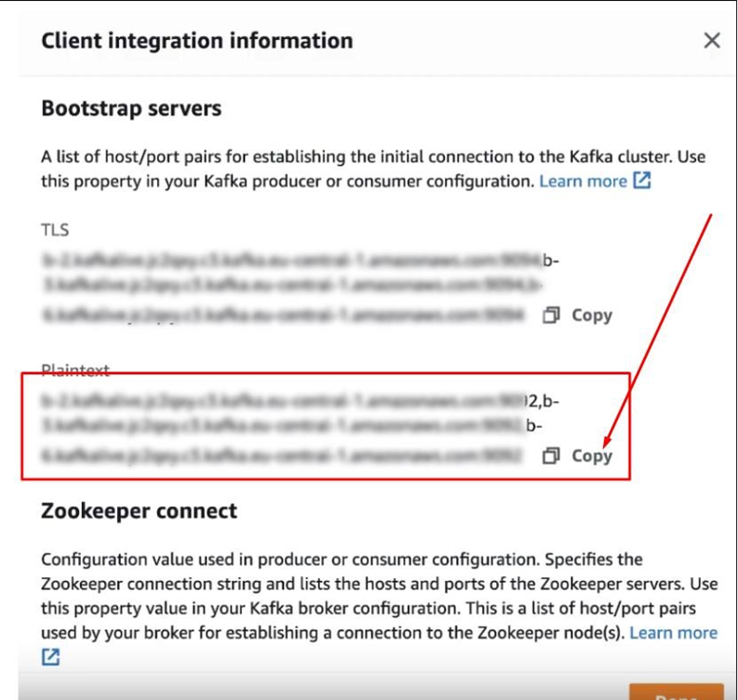Click the TLS label
Screen dimensions: 738x700
pyautogui.click(x=55, y=230)
